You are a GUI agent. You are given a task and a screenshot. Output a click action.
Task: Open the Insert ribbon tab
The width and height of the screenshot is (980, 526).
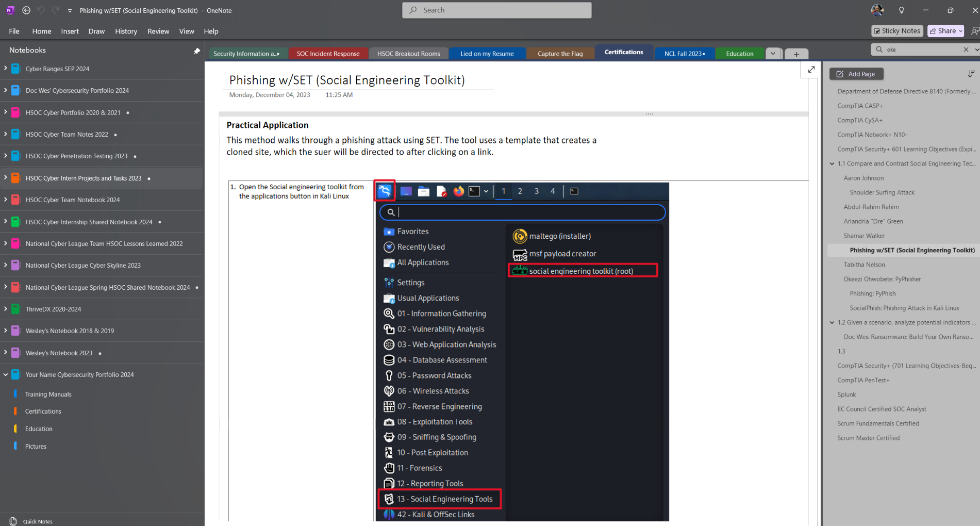pos(70,31)
